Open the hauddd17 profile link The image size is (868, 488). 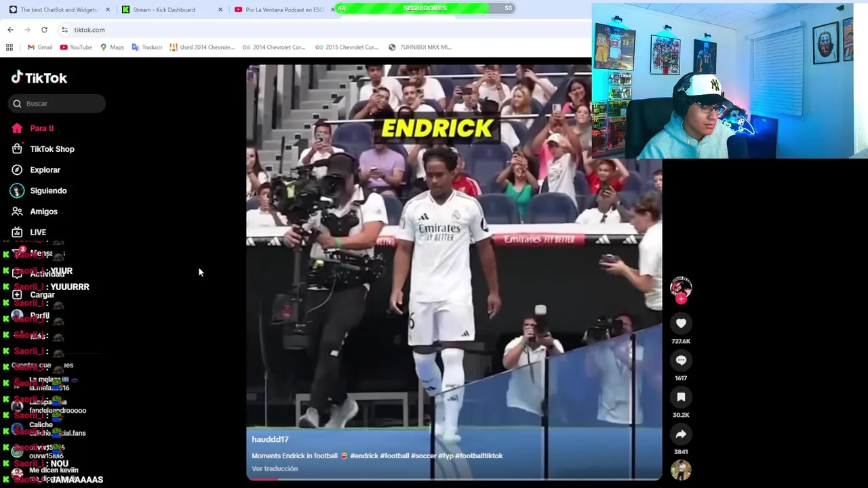270,439
